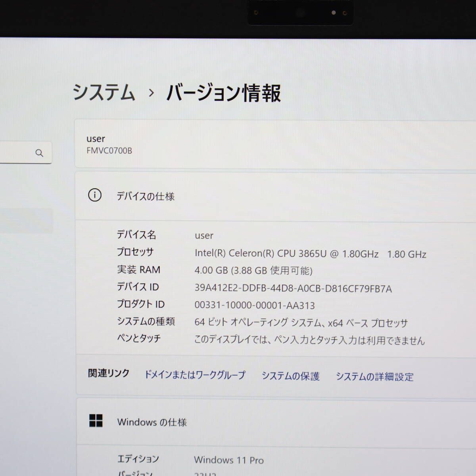Click the user name in the top card
Viewport: 476px width, 476px height.
pos(96,139)
